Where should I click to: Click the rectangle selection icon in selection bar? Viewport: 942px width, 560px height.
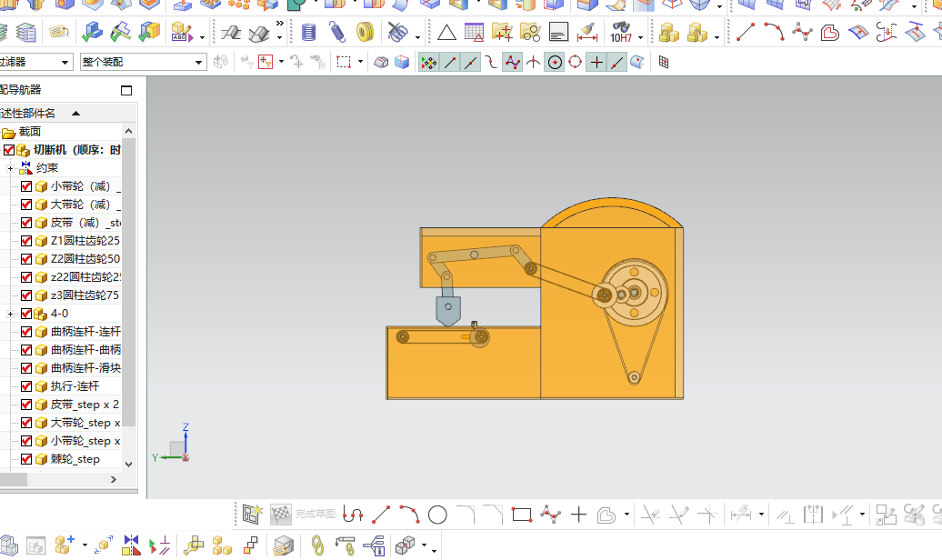point(344,62)
